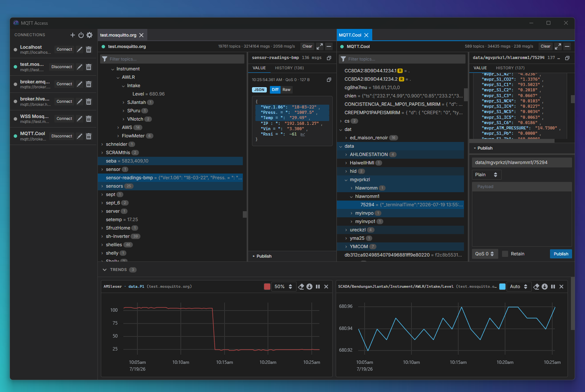Image resolution: width=585 pixels, height=392 pixels.
Task: Select VALUE tab for sensor-readings-bmp
Action: 259,68
